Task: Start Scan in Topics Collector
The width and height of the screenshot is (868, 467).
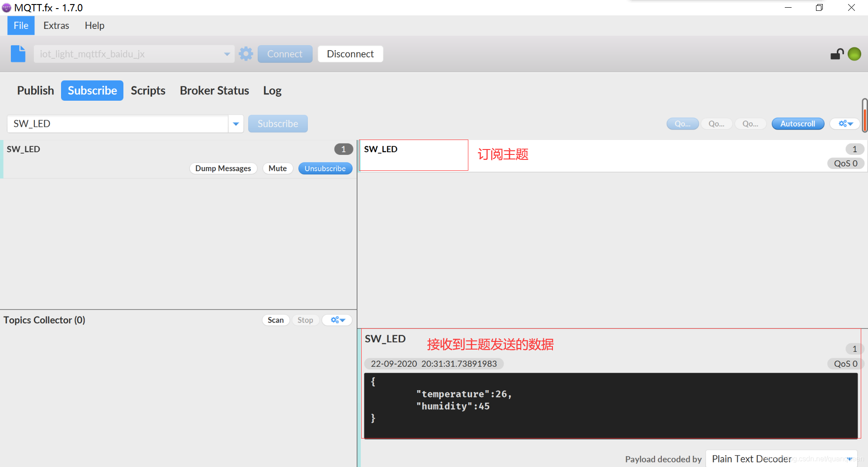Action: (x=276, y=320)
